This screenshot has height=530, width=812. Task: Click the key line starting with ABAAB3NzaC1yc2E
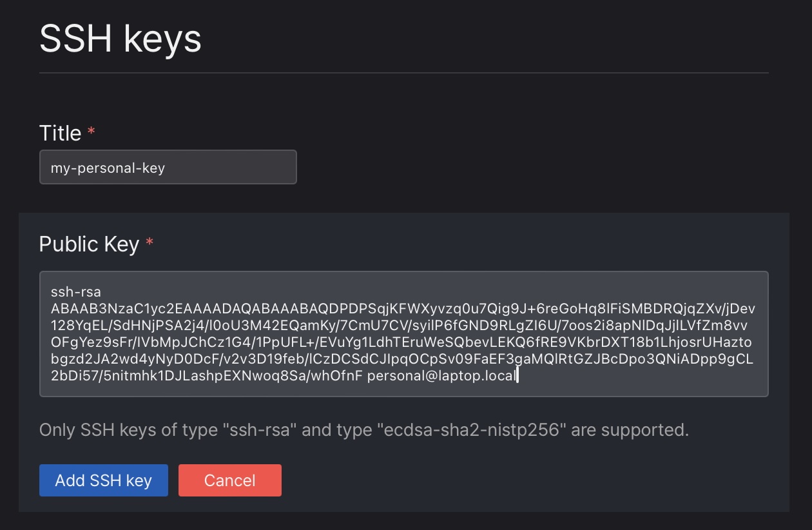click(403, 309)
